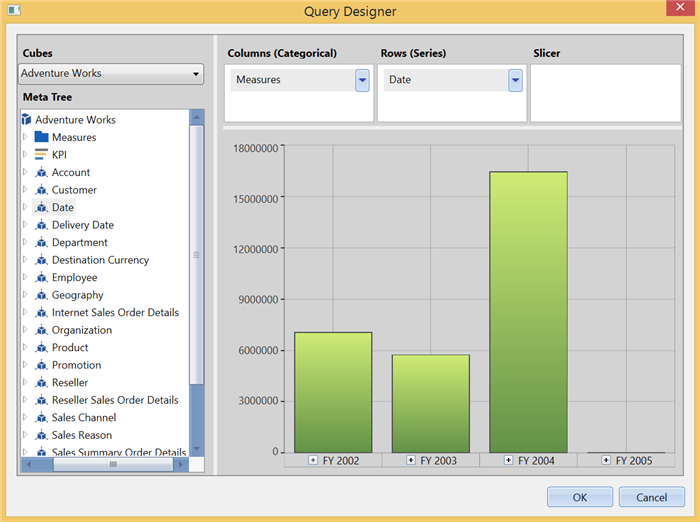Open the Cubes Adventure Works dropdown

coord(111,74)
